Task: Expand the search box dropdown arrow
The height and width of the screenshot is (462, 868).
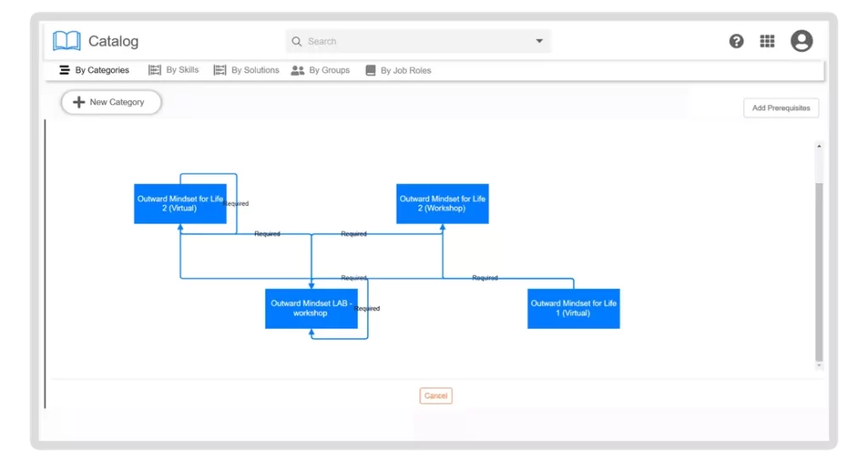Action: click(x=539, y=41)
